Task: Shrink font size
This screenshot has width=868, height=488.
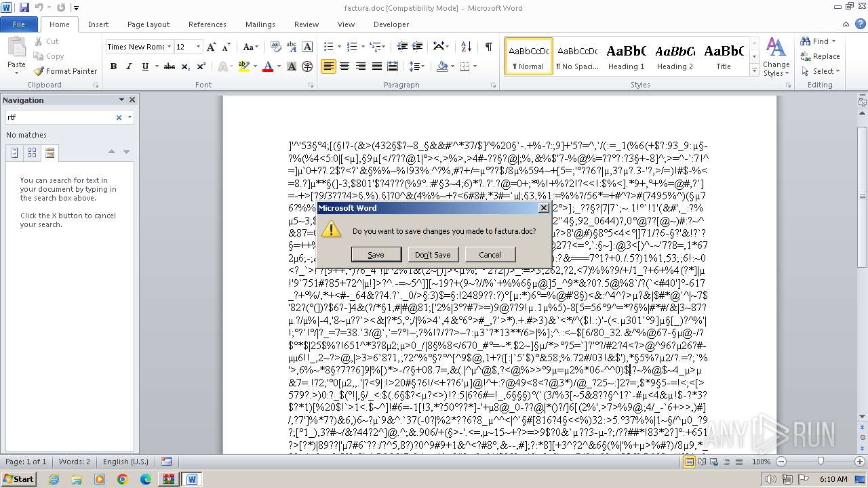Action: click(x=226, y=47)
